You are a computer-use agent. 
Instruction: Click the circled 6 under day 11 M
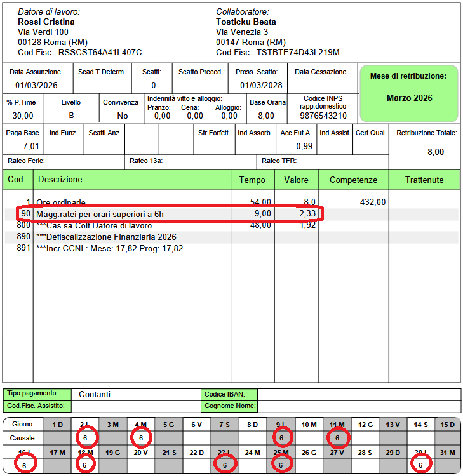(x=339, y=437)
